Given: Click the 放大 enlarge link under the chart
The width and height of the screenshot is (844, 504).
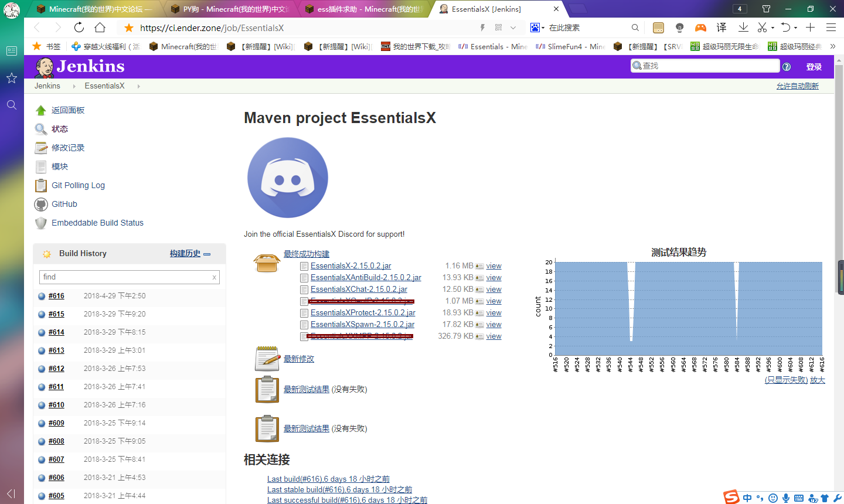Looking at the screenshot, I should 818,380.
